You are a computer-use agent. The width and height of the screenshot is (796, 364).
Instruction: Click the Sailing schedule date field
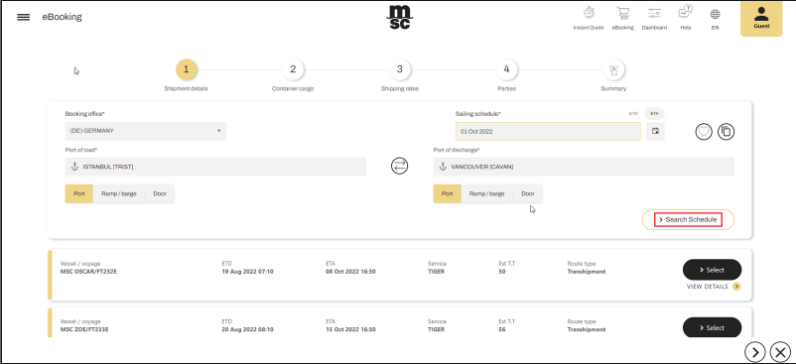coord(548,131)
